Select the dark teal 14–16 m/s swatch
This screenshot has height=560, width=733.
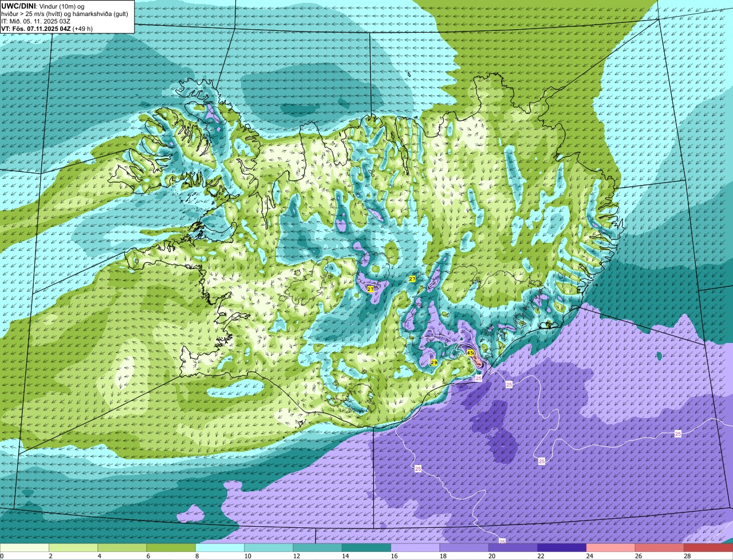pyautogui.click(x=366, y=547)
